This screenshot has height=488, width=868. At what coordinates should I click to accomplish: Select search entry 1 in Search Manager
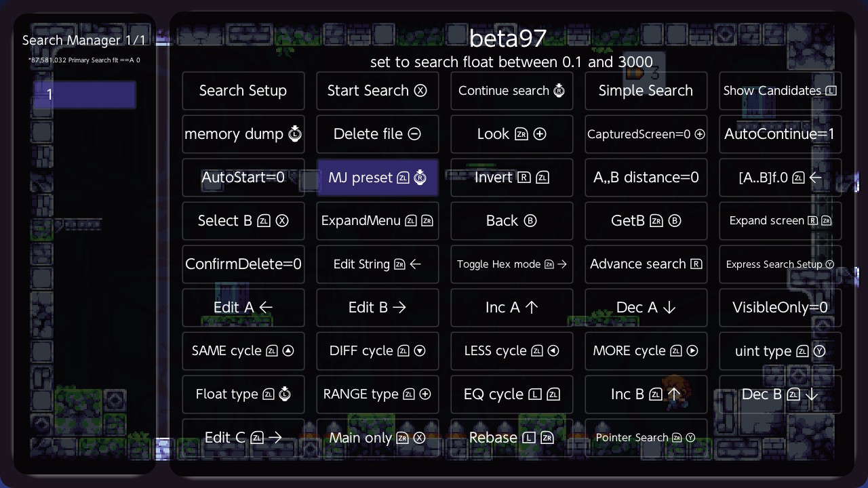(85, 95)
